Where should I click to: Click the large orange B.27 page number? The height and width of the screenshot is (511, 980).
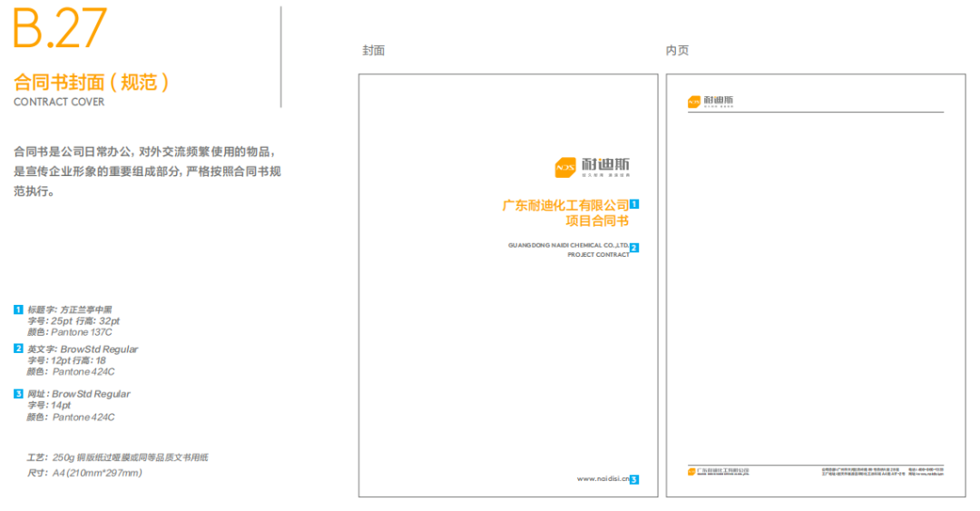coord(60,29)
